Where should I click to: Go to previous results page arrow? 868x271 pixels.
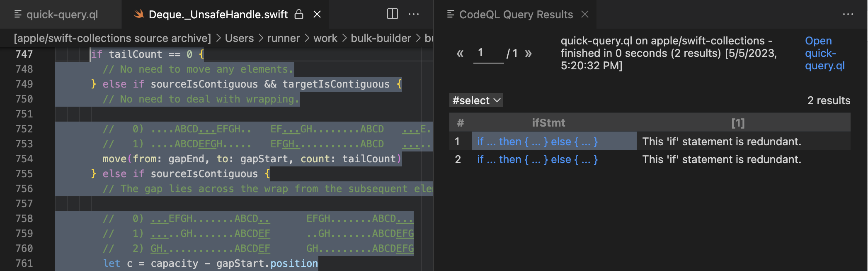tap(460, 54)
